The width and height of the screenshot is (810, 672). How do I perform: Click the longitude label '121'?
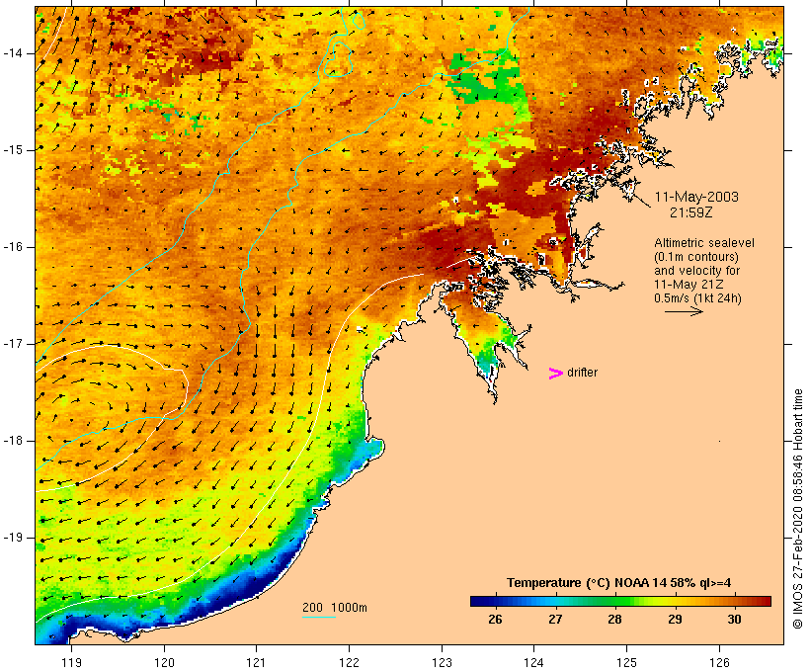[256, 662]
